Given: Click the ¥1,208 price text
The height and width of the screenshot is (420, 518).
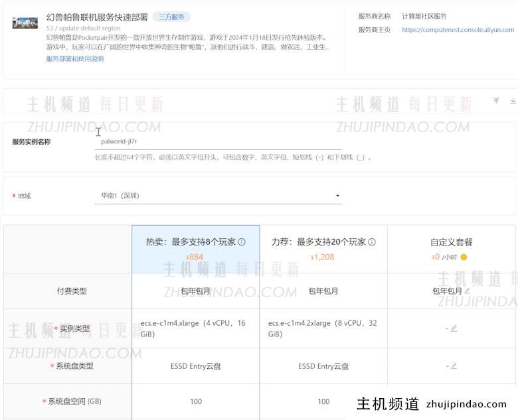Looking at the screenshot, I should (x=323, y=257).
